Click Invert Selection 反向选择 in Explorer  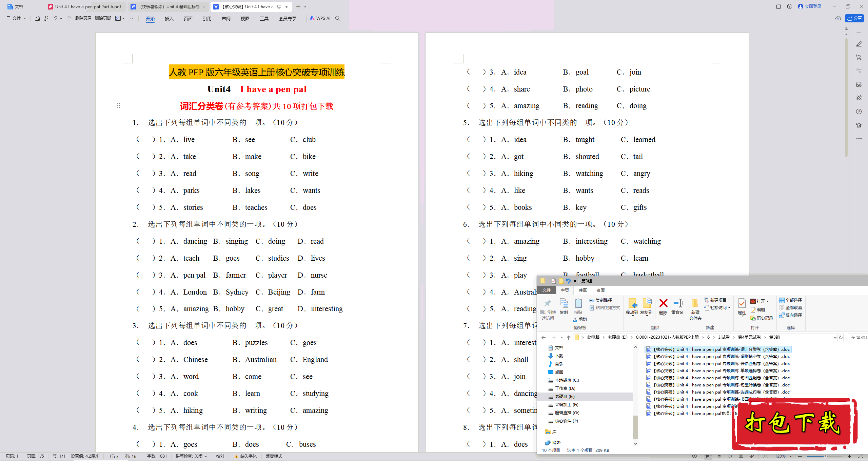[x=790, y=315]
